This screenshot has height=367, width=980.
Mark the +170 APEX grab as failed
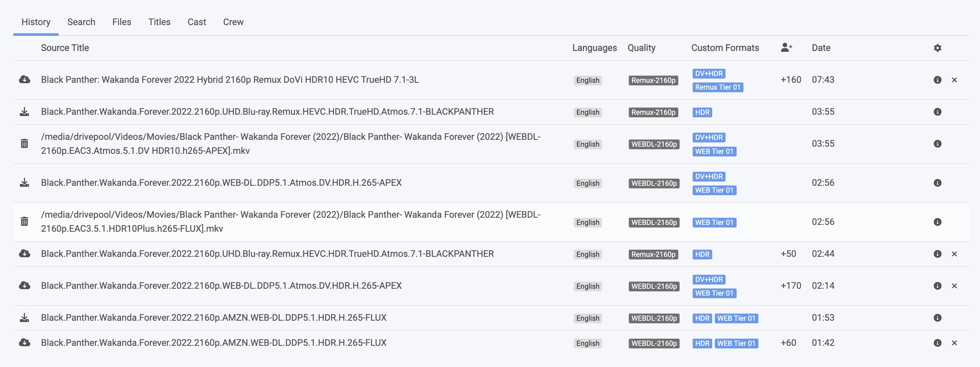[955, 286]
